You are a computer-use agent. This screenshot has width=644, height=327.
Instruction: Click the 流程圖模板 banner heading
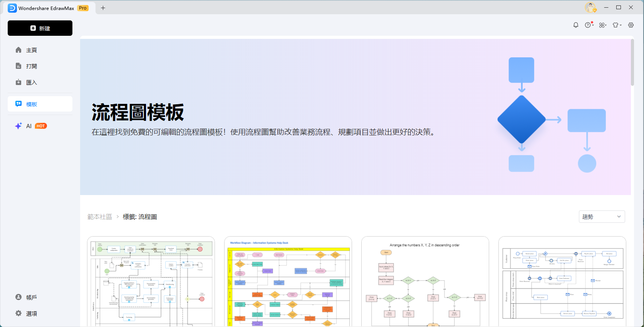point(138,112)
